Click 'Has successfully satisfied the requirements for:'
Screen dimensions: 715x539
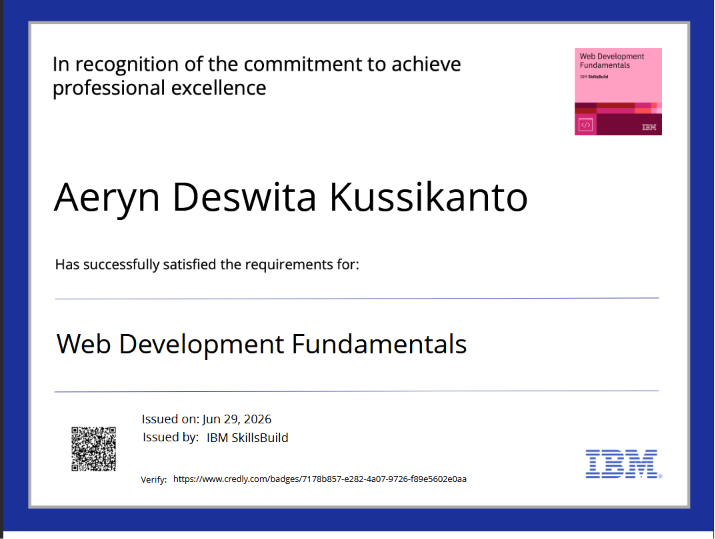(207, 264)
